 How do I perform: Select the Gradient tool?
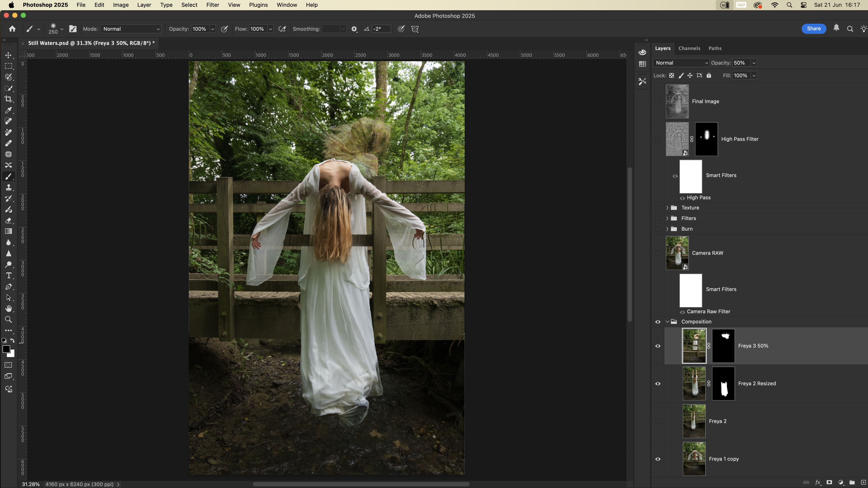tap(8, 231)
